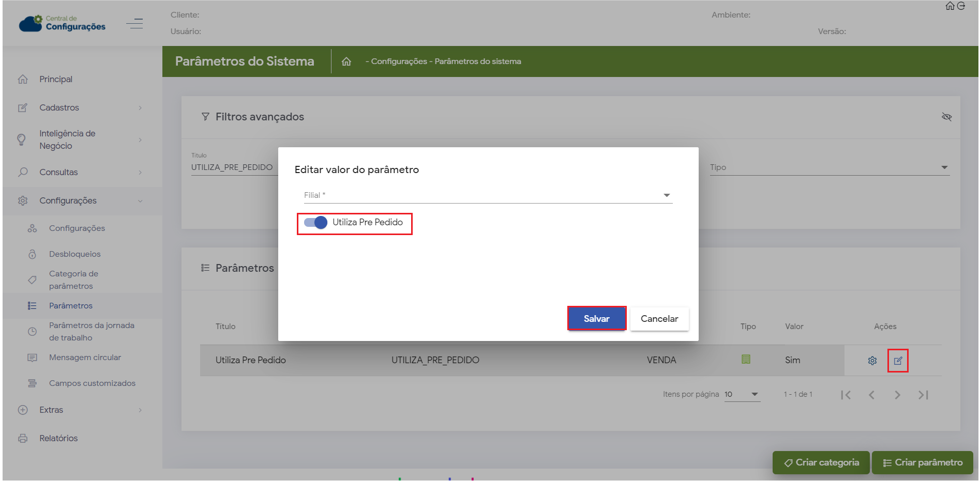Click the lightbulb icon for Inteligência de Negócio
The width and height of the screenshot is (980, 481).
point(22,139)
